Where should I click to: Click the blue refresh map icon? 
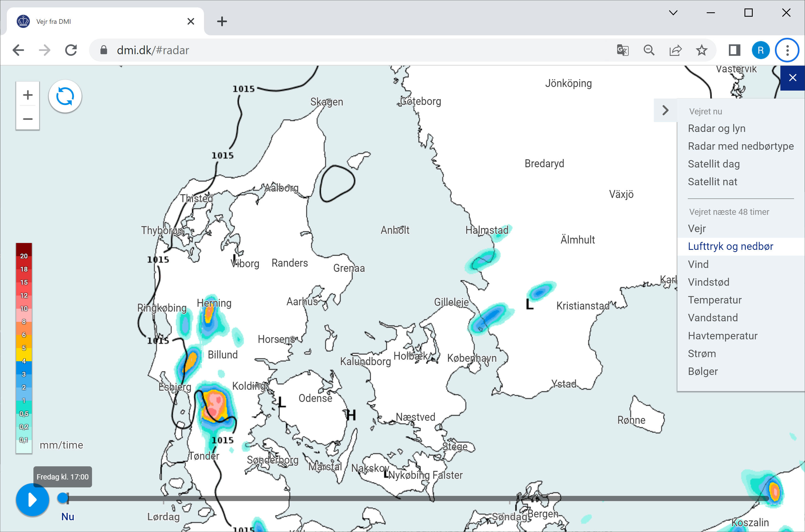click(65, 96)
